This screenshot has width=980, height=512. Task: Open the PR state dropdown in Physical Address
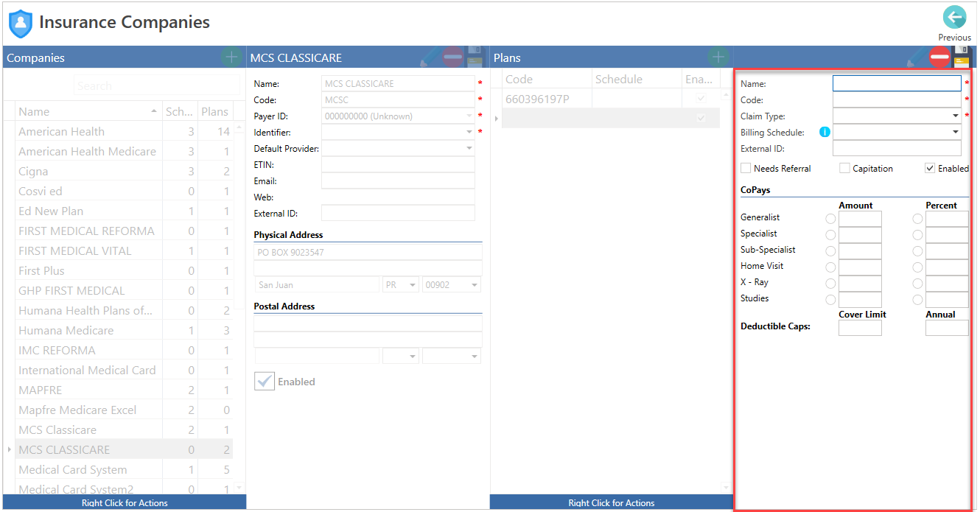(413, 284)
